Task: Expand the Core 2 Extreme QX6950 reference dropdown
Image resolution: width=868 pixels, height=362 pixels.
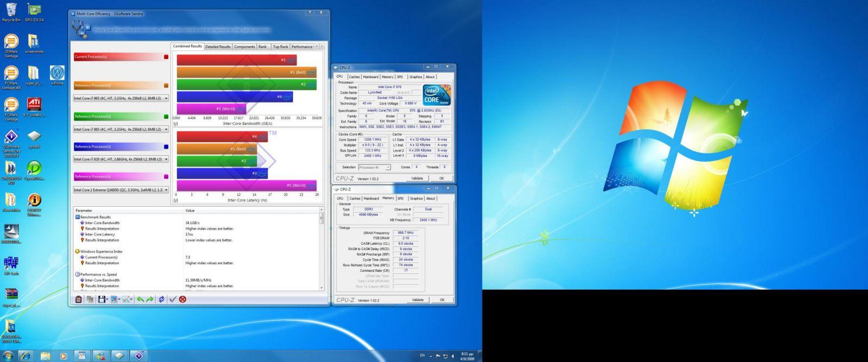Action: pos(121,190)
